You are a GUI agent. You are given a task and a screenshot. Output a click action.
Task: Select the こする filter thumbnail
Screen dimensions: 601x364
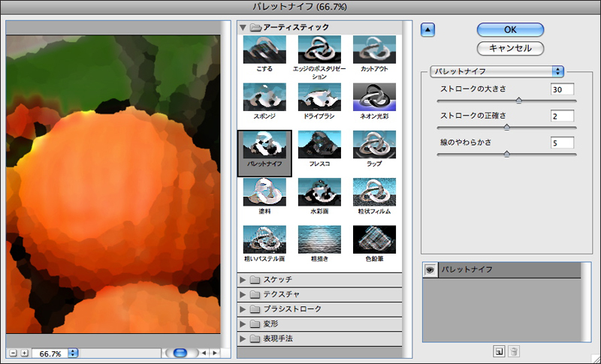[264, 50]
